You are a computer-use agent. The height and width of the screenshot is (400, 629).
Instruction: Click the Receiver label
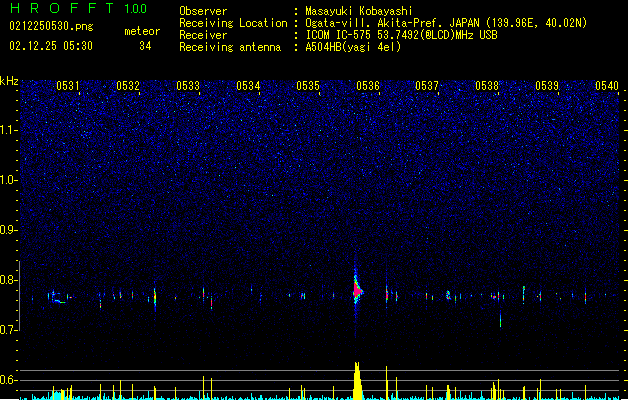[x=203, y=35]
